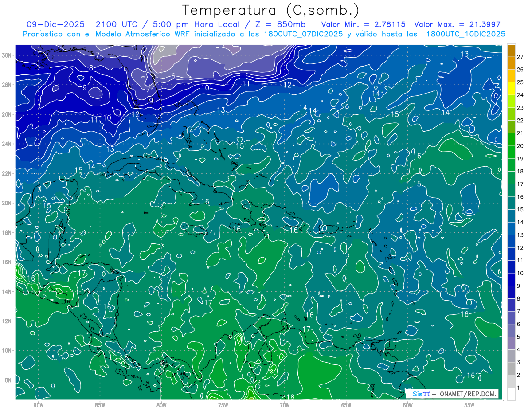Click longitude axis label "85W"
The image size is (532, 411).
click(x=100, y=405)
